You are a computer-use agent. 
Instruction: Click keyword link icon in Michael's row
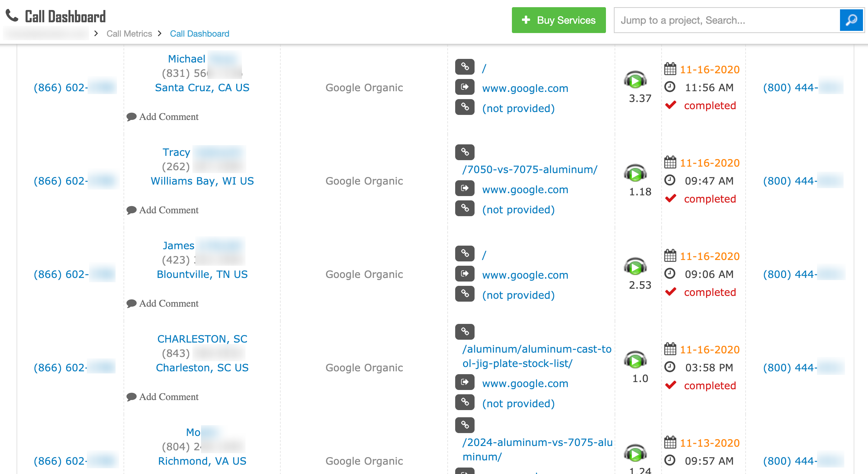coord(465,107)
